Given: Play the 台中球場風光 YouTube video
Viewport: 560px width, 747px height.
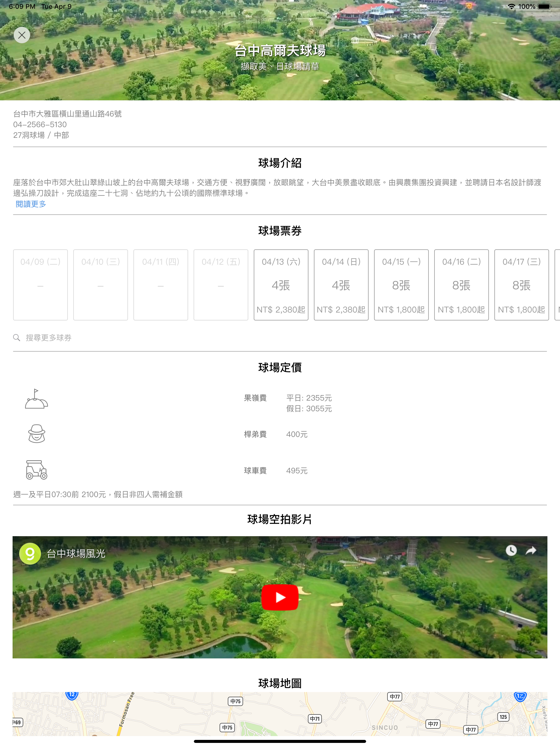Looking at the screenshot, I should [x=280, y=597].
